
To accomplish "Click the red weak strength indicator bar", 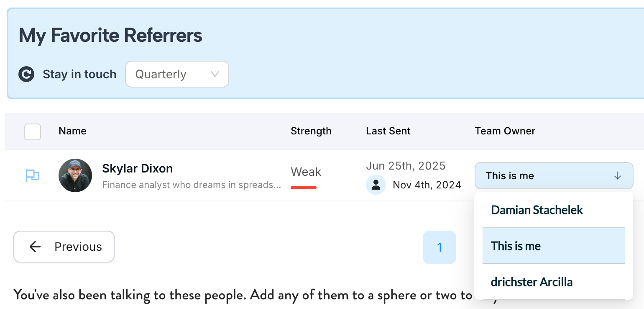I will (x=304, y=188).
